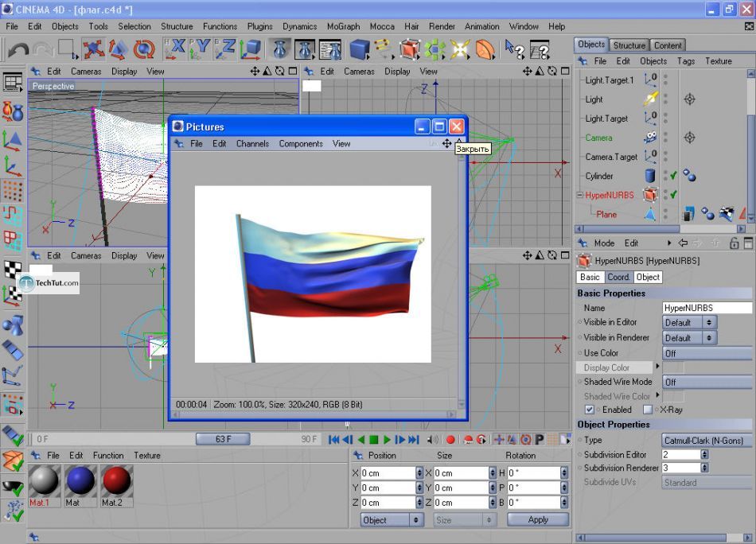
Task: Open the Visible in Renderer dropdown
Action: tap(689, 338)
